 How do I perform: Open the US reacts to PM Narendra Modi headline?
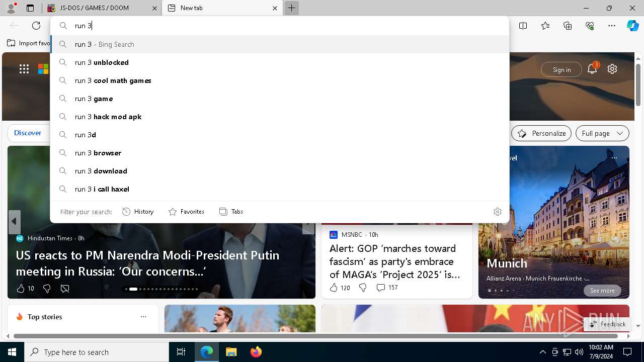tap(147, 263)
